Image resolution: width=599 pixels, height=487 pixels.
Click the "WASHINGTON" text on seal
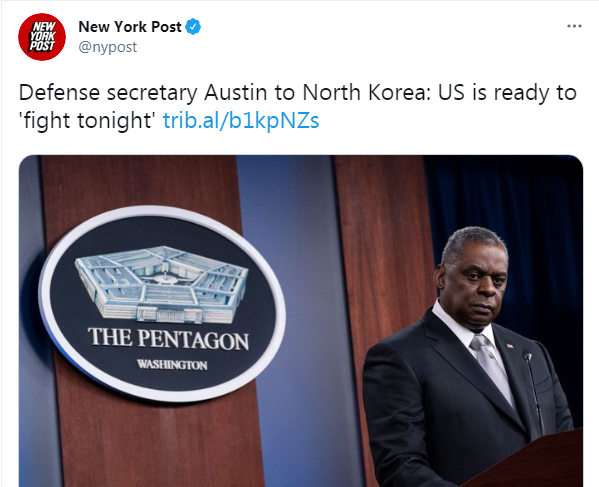[x=172, y=364]
